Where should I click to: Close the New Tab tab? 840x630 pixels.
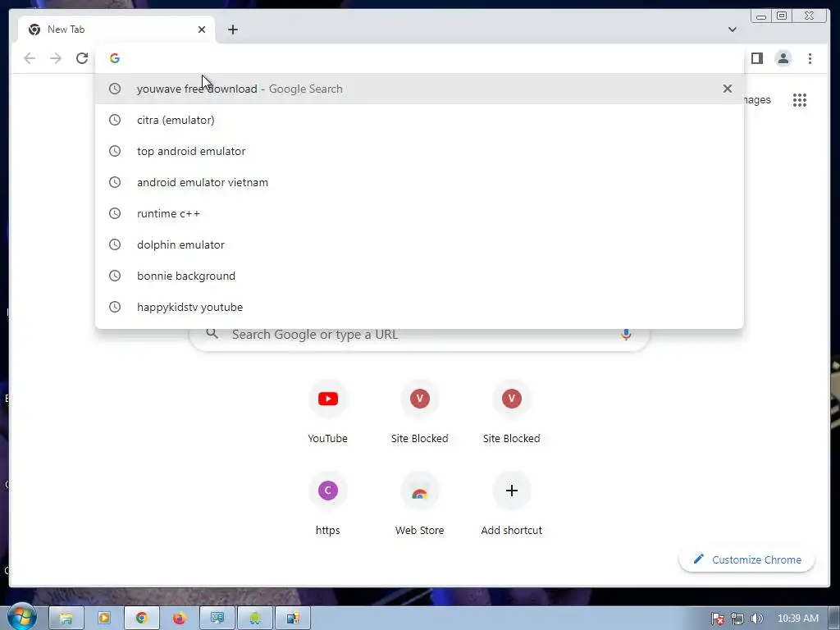point(202,30)
